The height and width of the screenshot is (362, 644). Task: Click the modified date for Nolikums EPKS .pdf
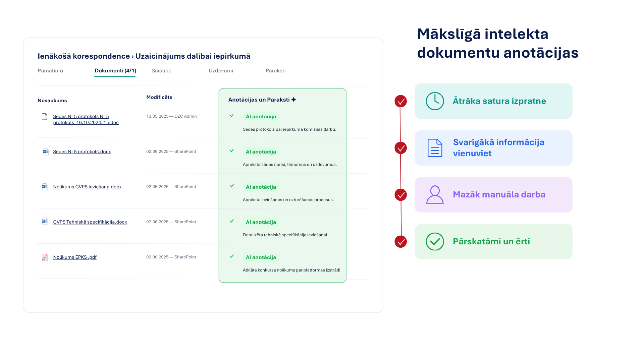click(x=171, y=257)
